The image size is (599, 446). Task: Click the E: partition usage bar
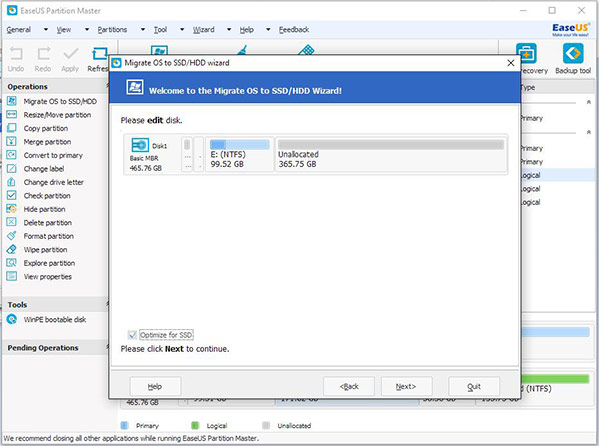point(240,144)
